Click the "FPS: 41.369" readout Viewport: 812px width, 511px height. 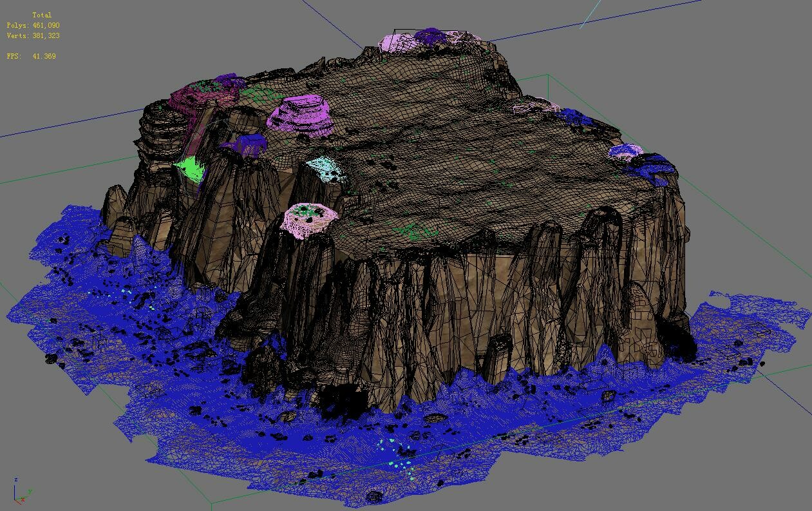pos(32,56)
